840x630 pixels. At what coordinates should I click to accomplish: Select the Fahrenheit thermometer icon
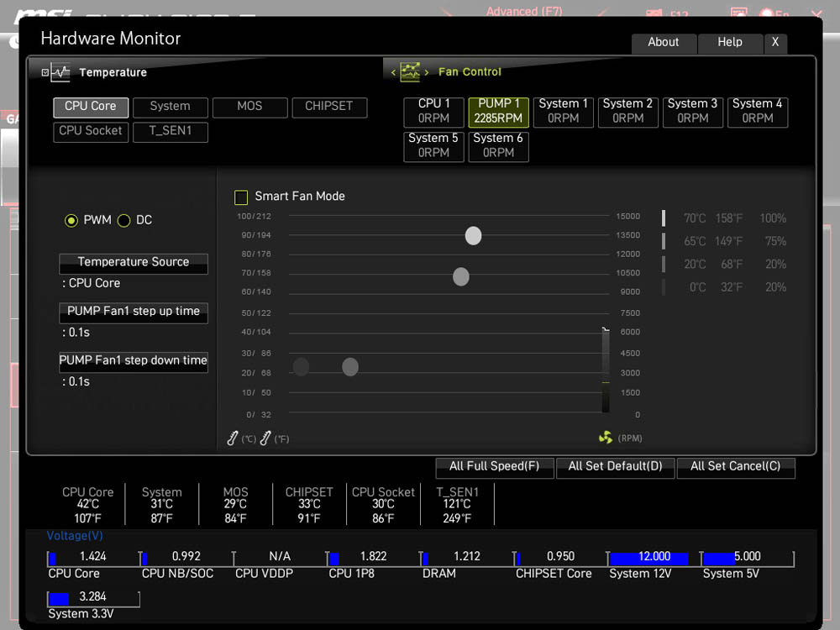tap(265, 438)
